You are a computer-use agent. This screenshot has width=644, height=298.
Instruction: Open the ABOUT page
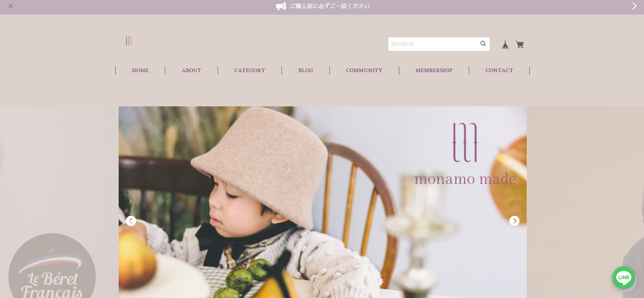click(x=191, y=70)
